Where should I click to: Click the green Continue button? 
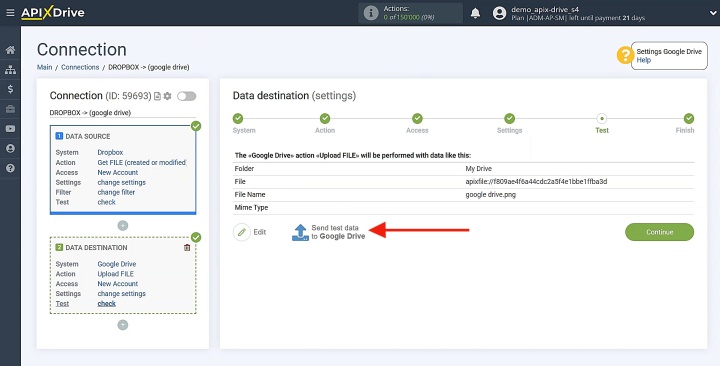[659, 232]
